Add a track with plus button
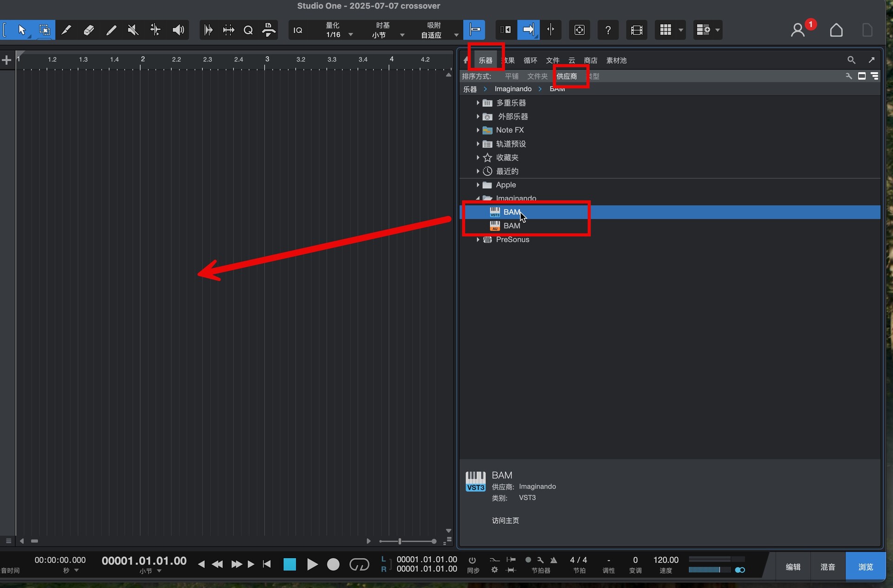Image resolution: width=893 pixels, height=588 pixels. tap(7, 60)
